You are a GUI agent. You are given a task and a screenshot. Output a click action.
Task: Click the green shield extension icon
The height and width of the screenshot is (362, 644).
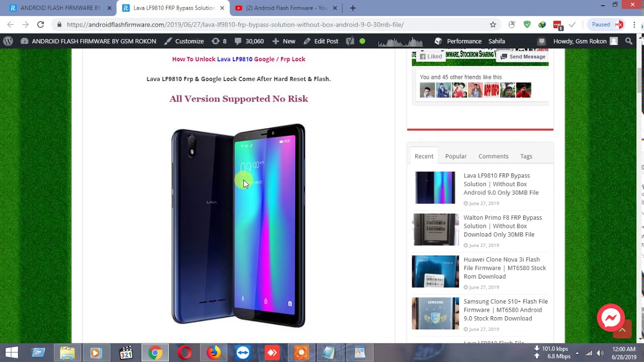527,25
